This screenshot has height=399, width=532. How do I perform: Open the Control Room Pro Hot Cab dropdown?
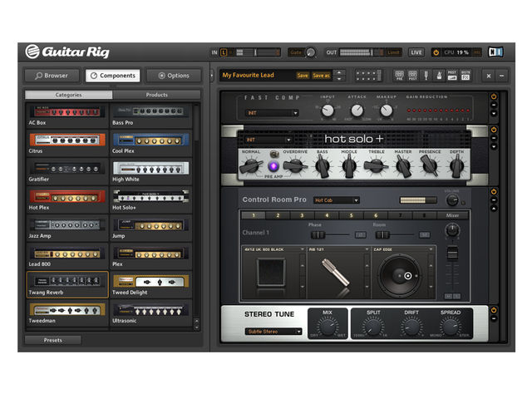tap(336, 200)
